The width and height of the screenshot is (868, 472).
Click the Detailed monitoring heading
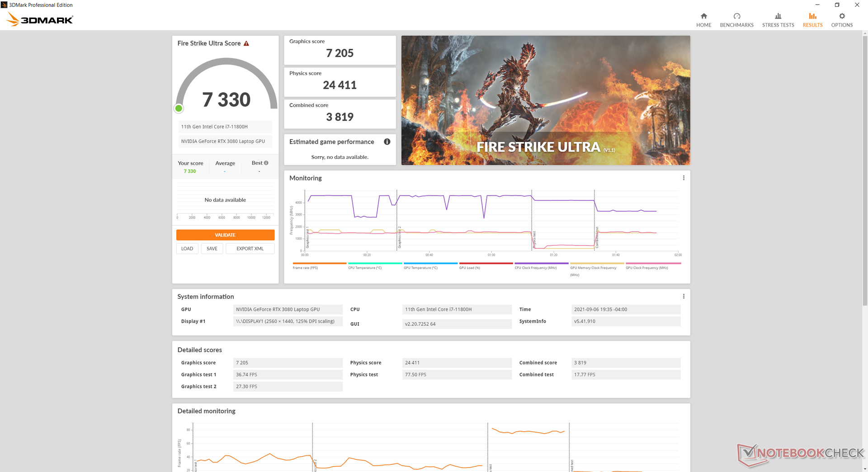point(206,411)
